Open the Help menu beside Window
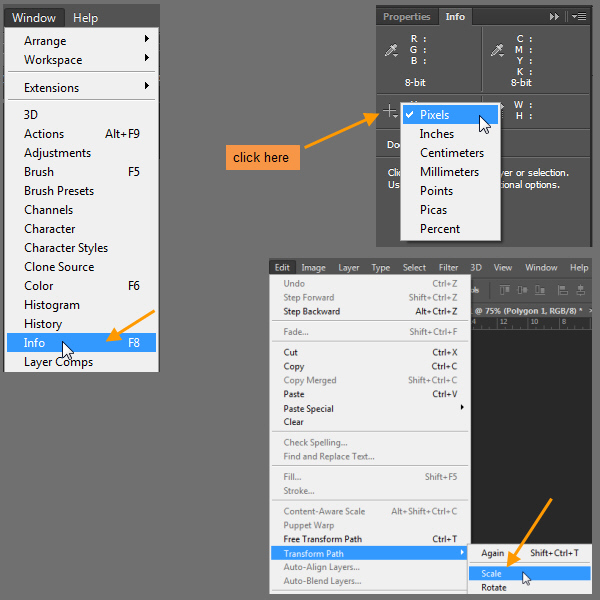The width and height of the screenshot is (600, 600). click(x=86, y=18)
